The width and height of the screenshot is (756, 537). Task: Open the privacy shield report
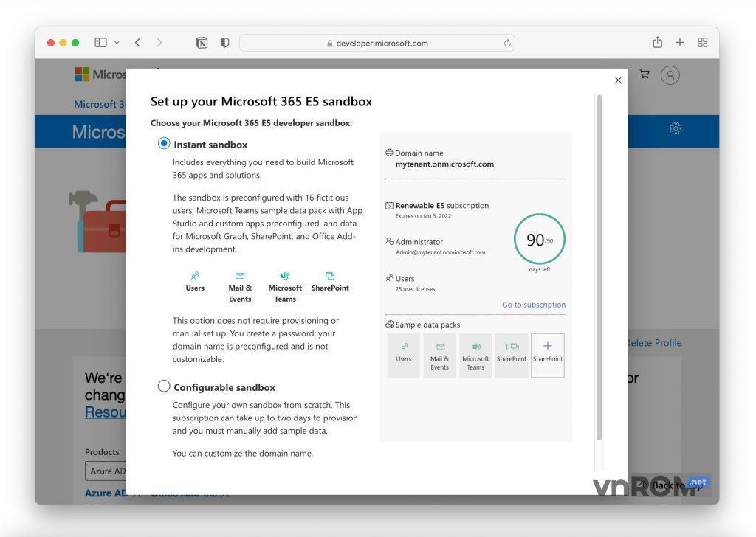pyautogui.click(x=224, y=43)
